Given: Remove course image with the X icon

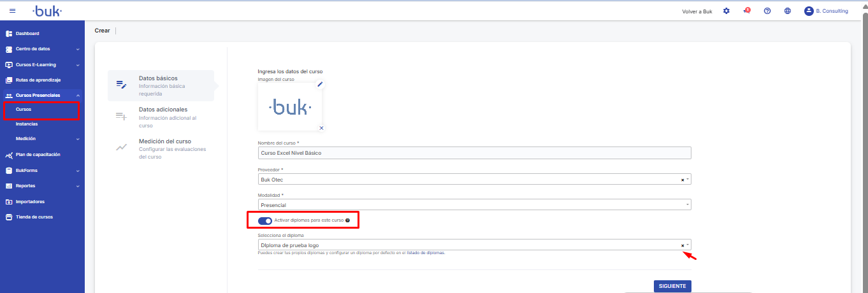Looking at the screenshot, I should coord(321,128).
